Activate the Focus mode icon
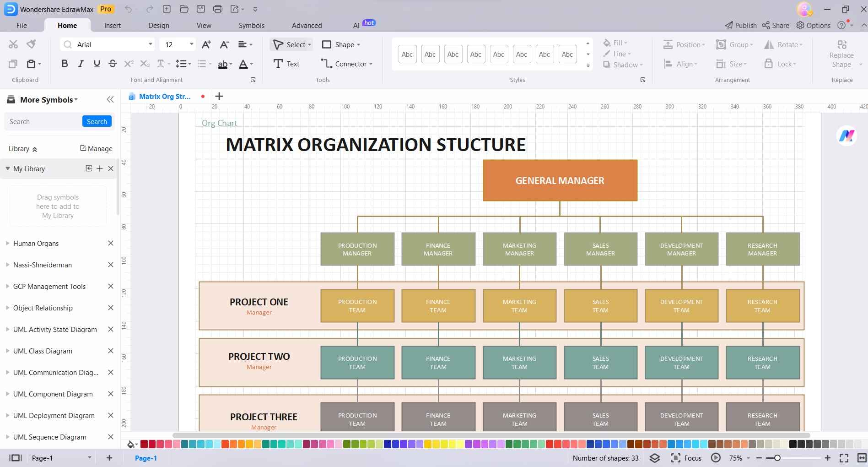This screenshot has width=868, height=467. [676, 458]
